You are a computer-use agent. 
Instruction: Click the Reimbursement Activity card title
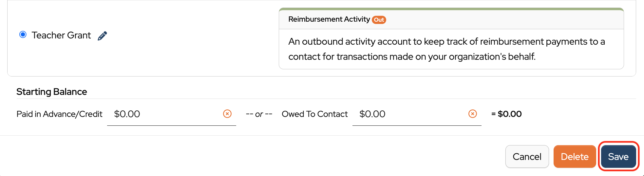[x=329, y=19]
